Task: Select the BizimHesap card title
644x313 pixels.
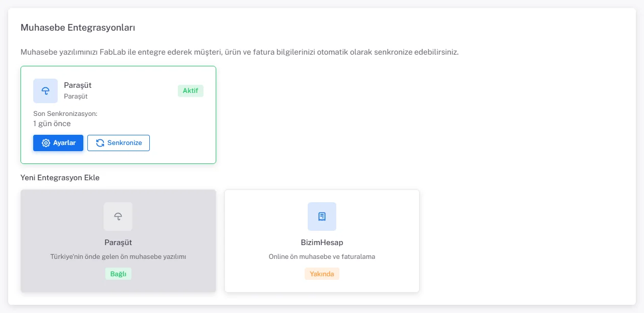Action: tap(322, 243)
